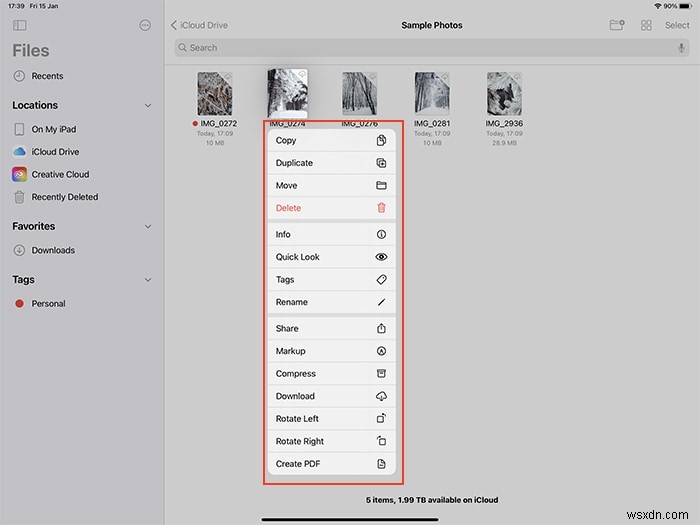Choose Create PDF menu entry
Image resolution: width=700 pixels, height=525 pixels.
click(x=332, y=463)
